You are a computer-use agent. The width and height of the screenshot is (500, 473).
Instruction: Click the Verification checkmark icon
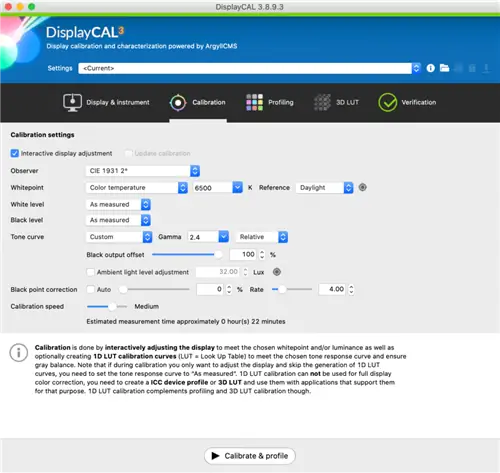coord(387,102)
